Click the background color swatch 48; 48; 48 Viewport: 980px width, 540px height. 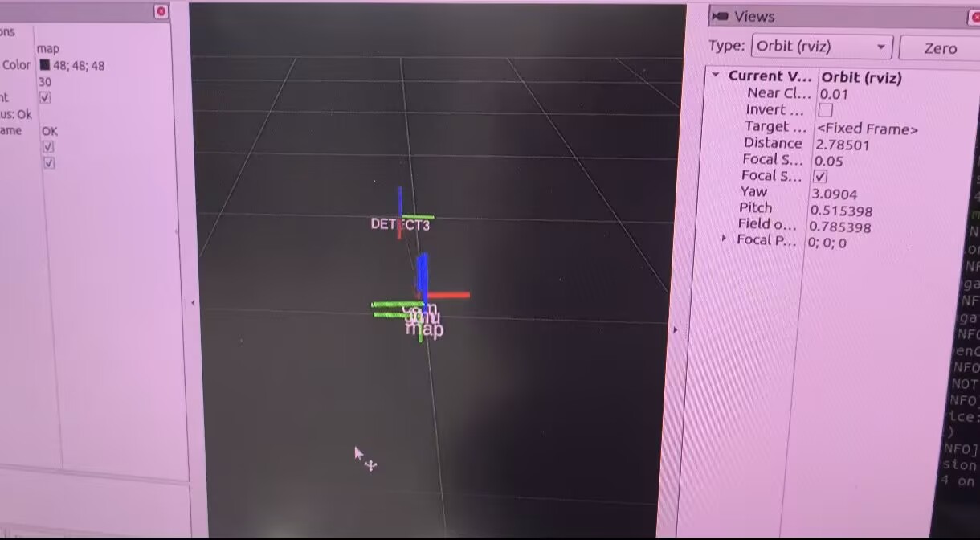coord(45,65)
